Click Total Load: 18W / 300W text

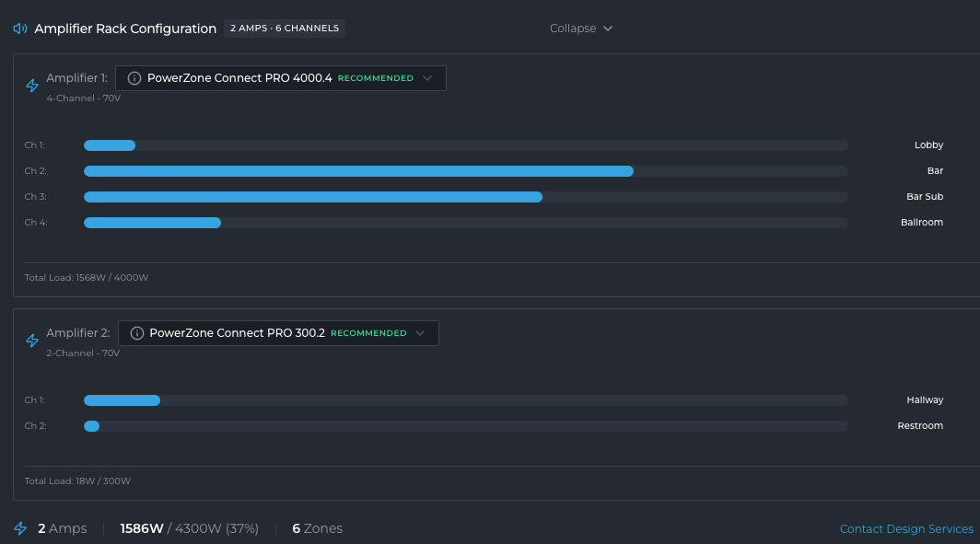coord(77,480)
